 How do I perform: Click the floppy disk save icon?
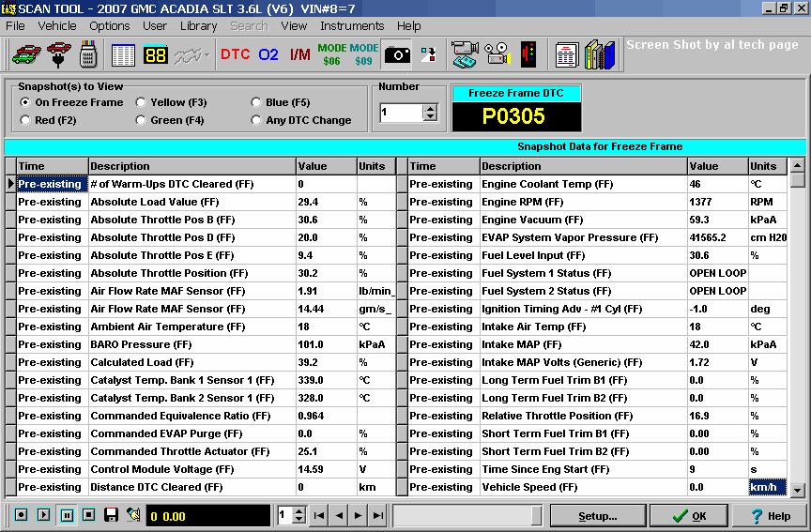[111, 515]
